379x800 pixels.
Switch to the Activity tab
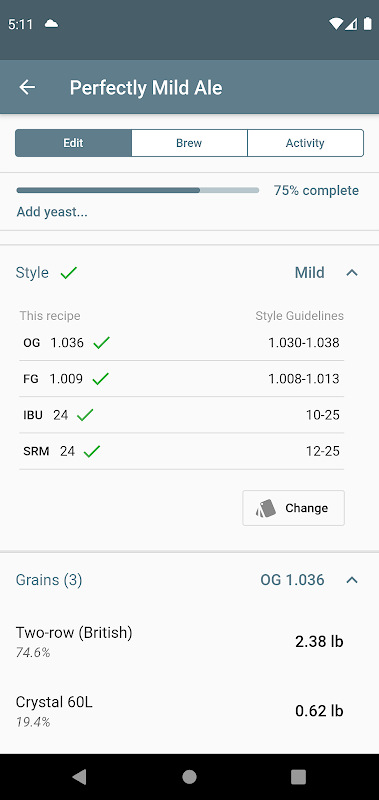point(305,143)
